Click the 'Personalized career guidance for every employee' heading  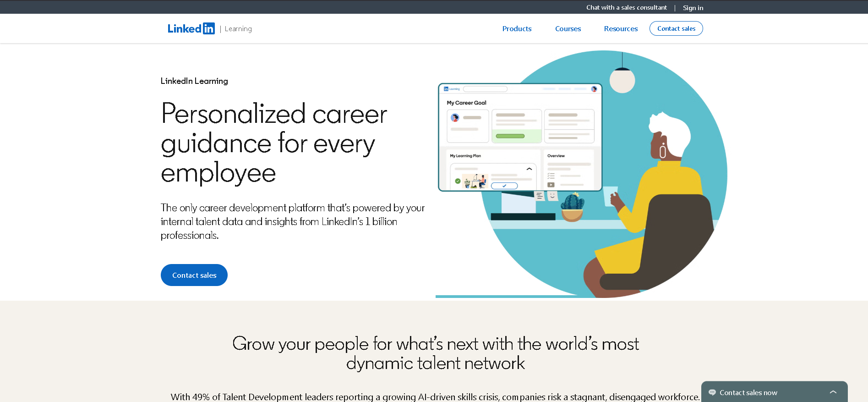(274, 143)
